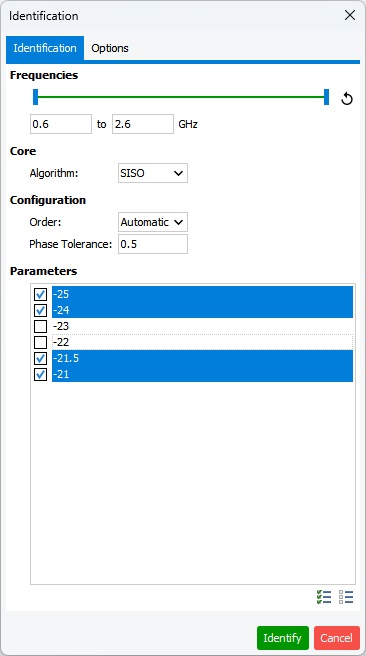This screenshot has width=366, height=656.
Task: Focus the end frequency field showing 2.6
Action: (143, 124)
